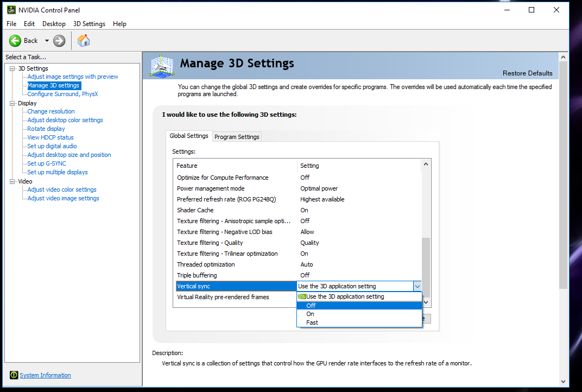Choose 'Use the 3D application setting' in dropdown list
The height and width of the screenshot is (392, 582).
(x=359, y=296)
